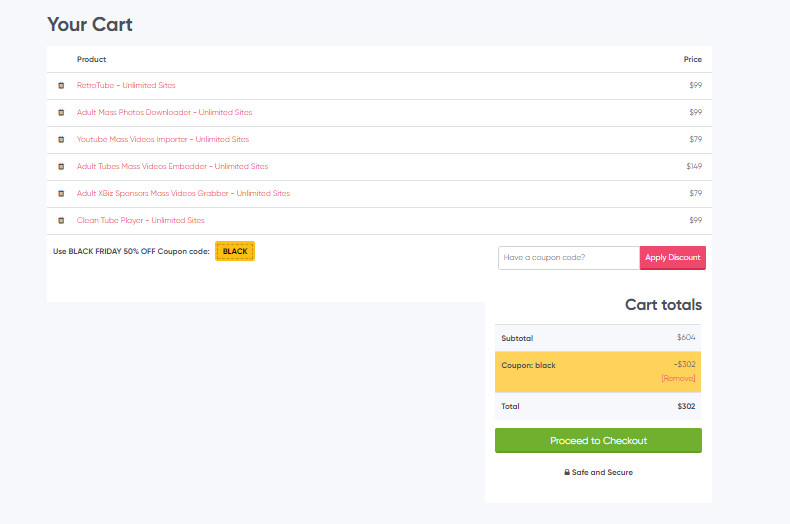Remove the applied black coupon

(x=678, y=378)
